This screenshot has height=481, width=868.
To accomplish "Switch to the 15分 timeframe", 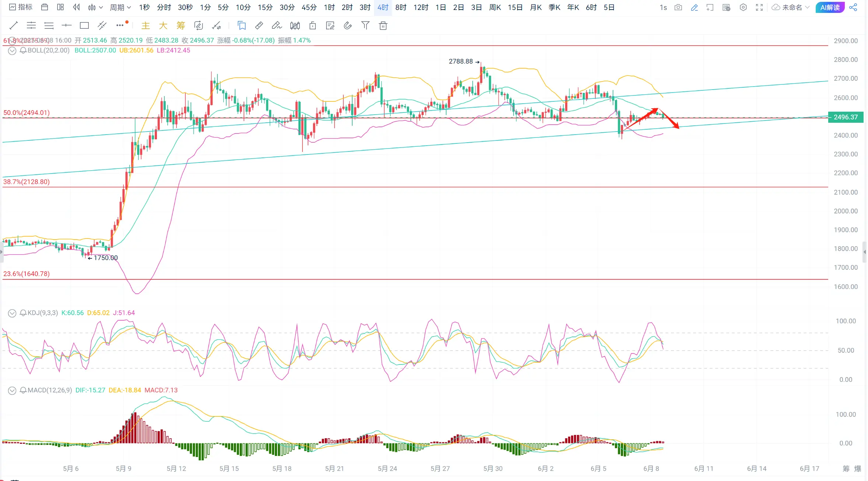I will click(x=265, y=7).
